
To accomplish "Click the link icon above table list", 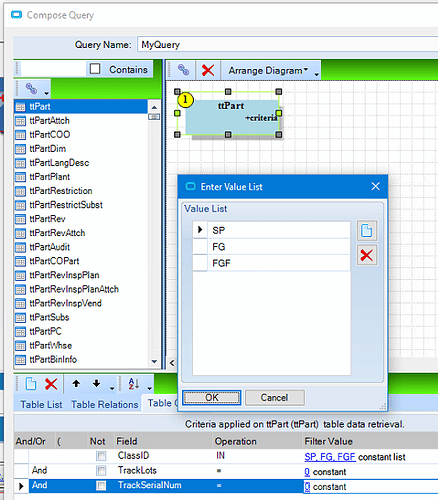I will click(31, 88).
